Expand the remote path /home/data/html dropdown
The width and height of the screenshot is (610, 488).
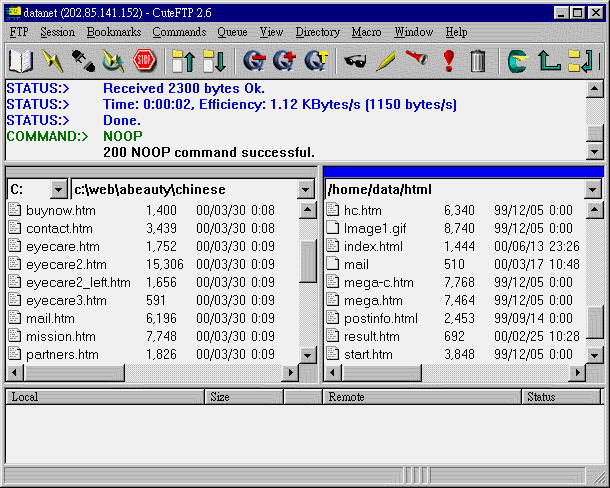click(592, 190)
